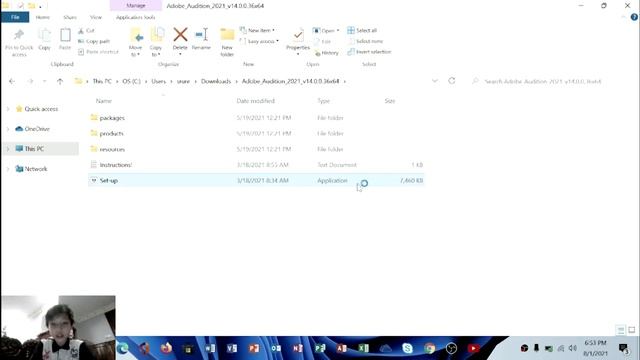Open the ribbon Open dropdown
The height and width of the screenshot is (360, 640).
click(326, 31)
